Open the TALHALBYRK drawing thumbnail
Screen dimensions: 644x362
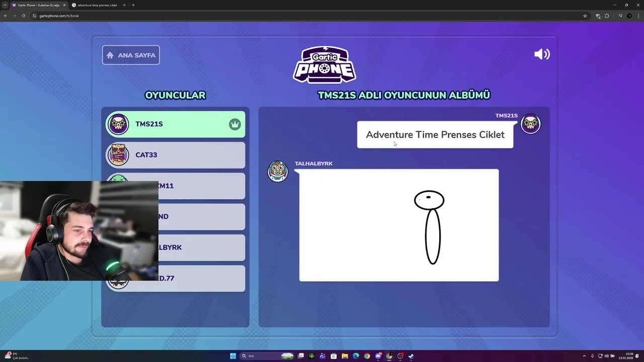click(x=399, y=225)
